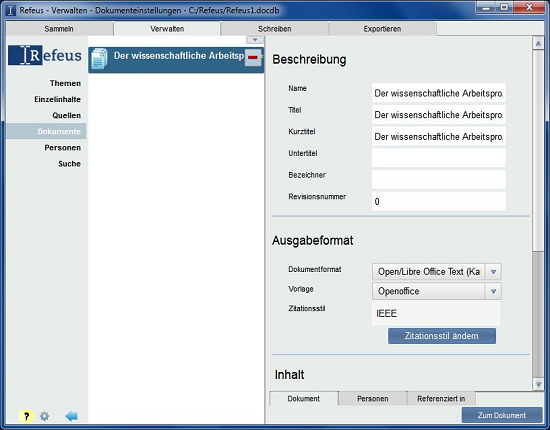
Task: Open the Vorlage dropdown arrow
Action: coord(493,291)
